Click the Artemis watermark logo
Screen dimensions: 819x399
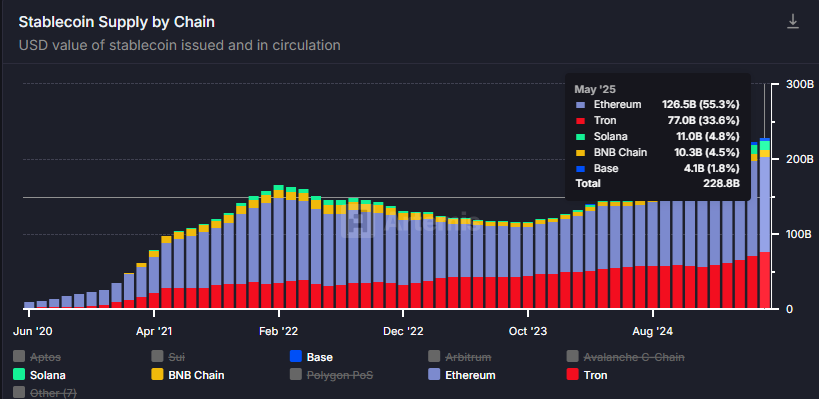tap(358, 221)
